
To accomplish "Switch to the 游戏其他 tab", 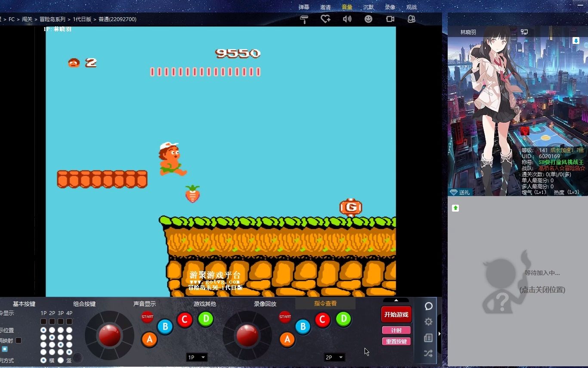I will pos(205,304).
